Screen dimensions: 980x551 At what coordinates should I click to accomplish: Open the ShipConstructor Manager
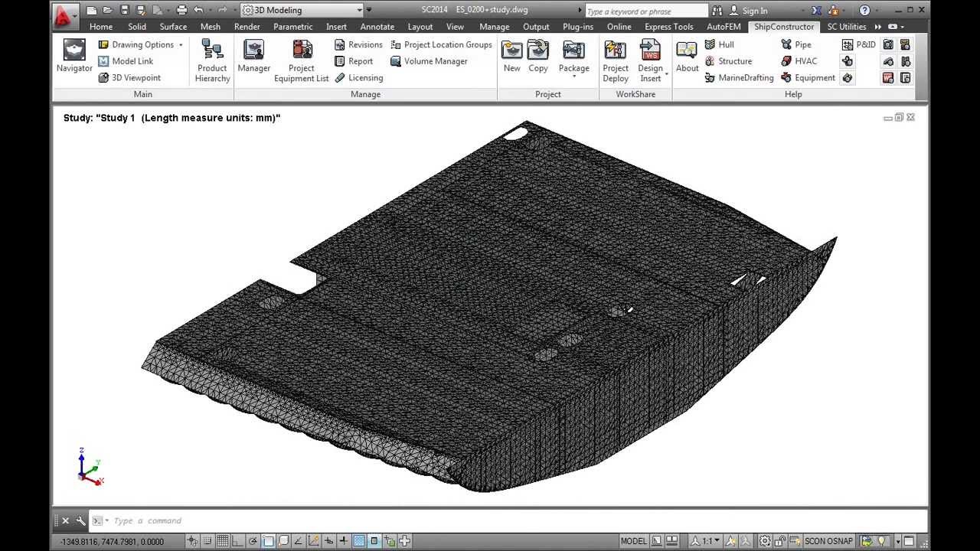coord(253,57)
